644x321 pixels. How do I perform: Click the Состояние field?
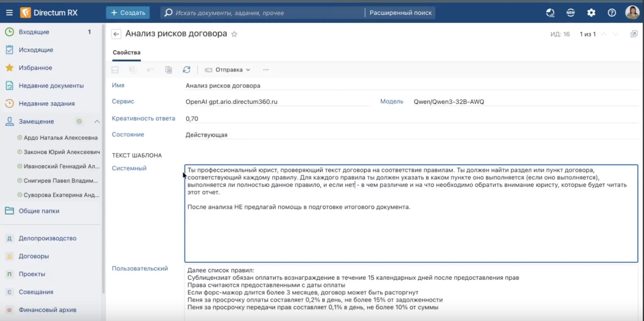click(x=412, y=135)
